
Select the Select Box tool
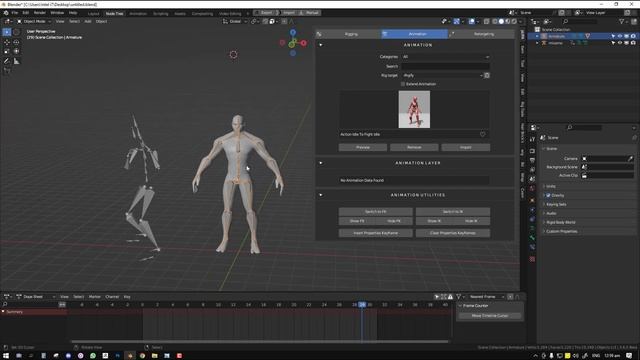pyautogui.click(x=7, y=32)
